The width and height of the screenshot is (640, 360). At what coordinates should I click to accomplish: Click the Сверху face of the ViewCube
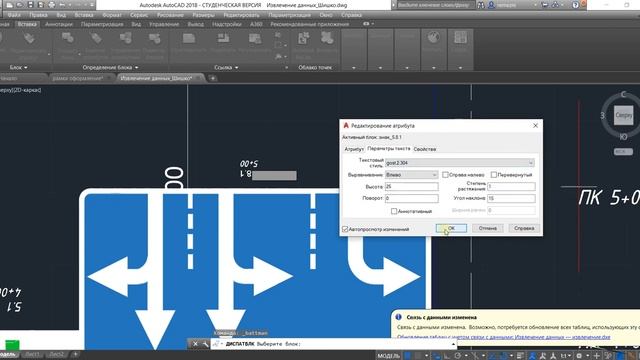coord(623,115)
